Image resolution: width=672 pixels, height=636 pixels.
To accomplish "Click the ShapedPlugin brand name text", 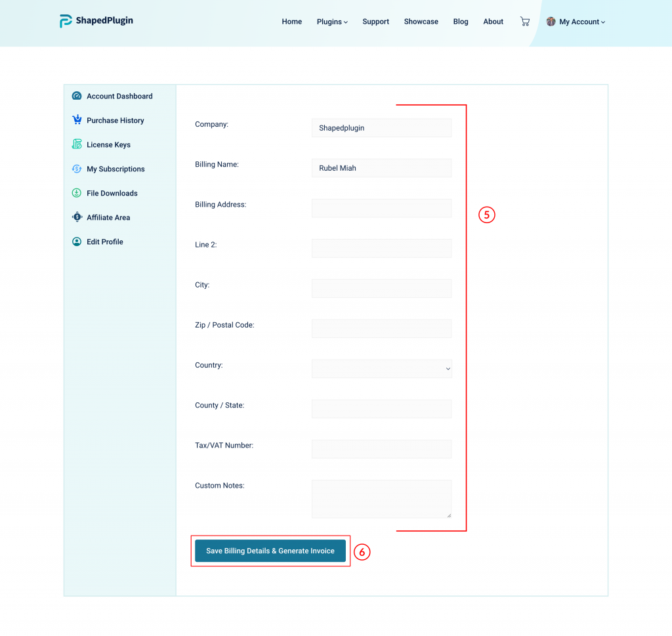I will [x=104, y=20].
